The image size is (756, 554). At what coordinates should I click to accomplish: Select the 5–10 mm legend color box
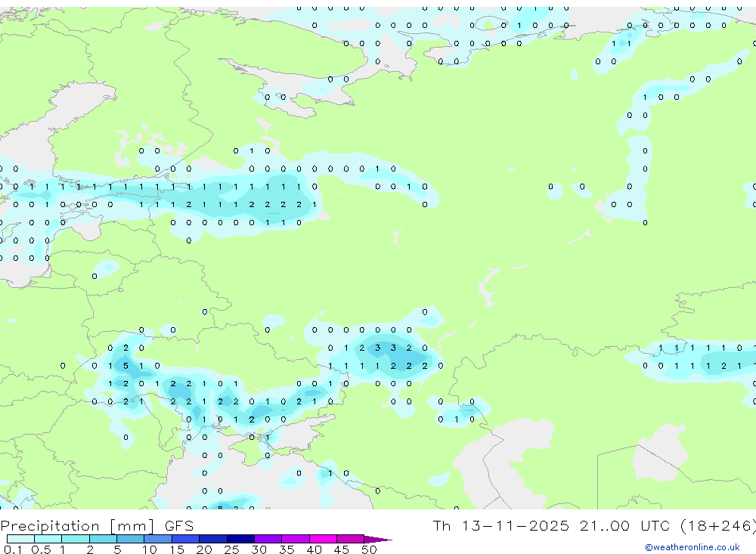coord(131,539)
